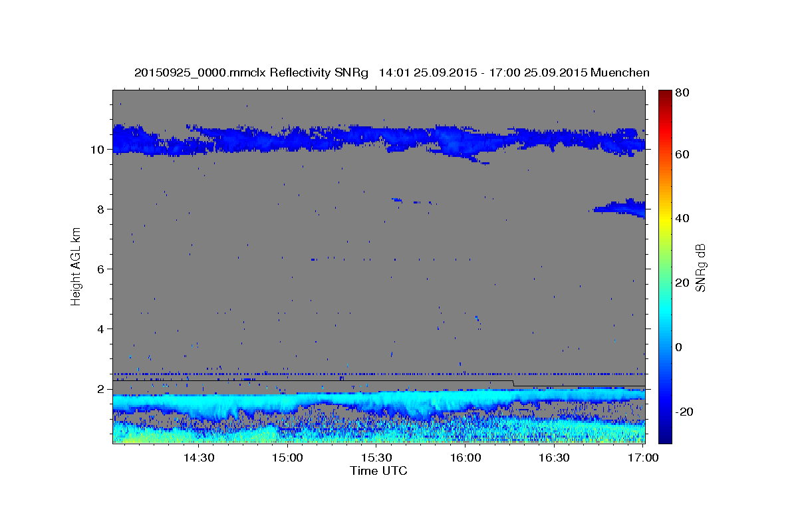This screenshot has height=532, width=798.
Task: Click the colorbar tick label 0
Action: coord(680,347)
